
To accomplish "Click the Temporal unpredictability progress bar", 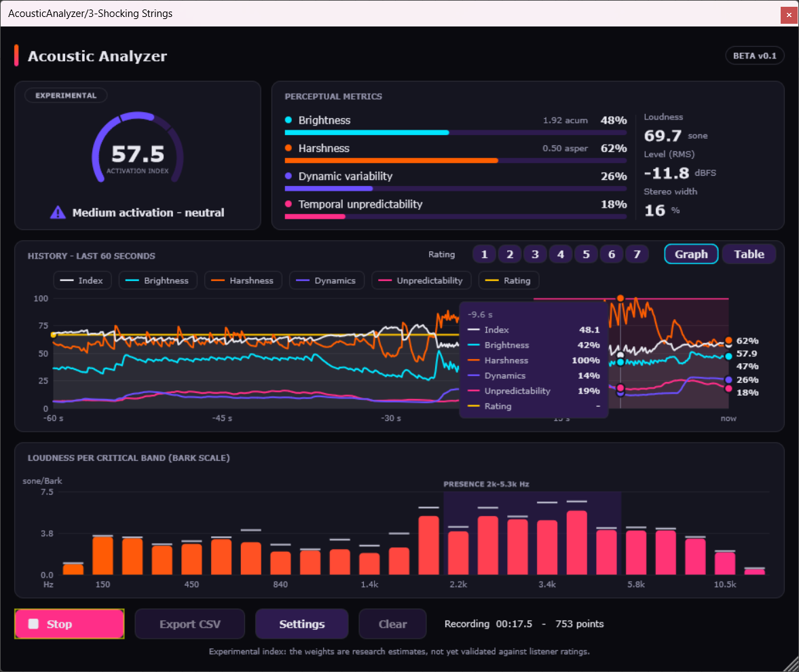I will click(x=456, y=217).
